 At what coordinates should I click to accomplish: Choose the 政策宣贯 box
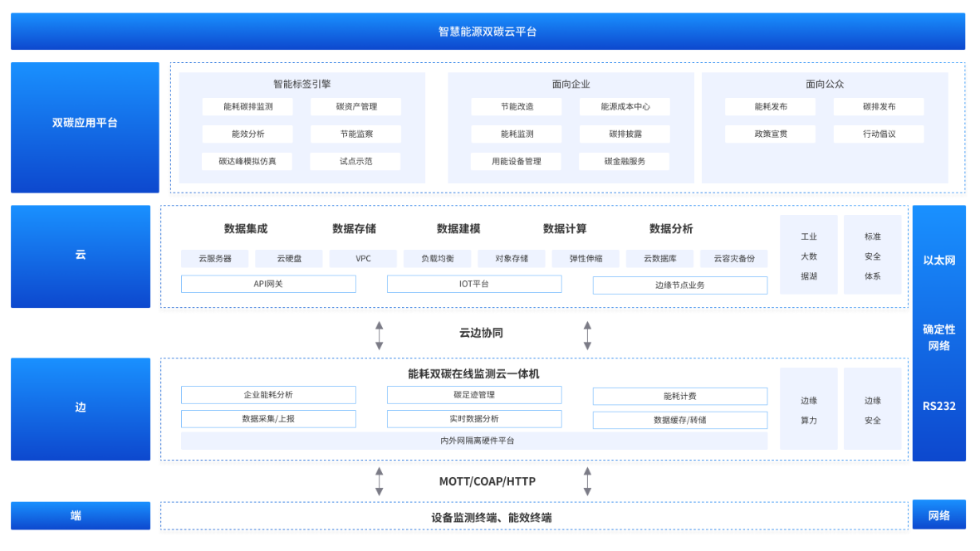point(771,134)
